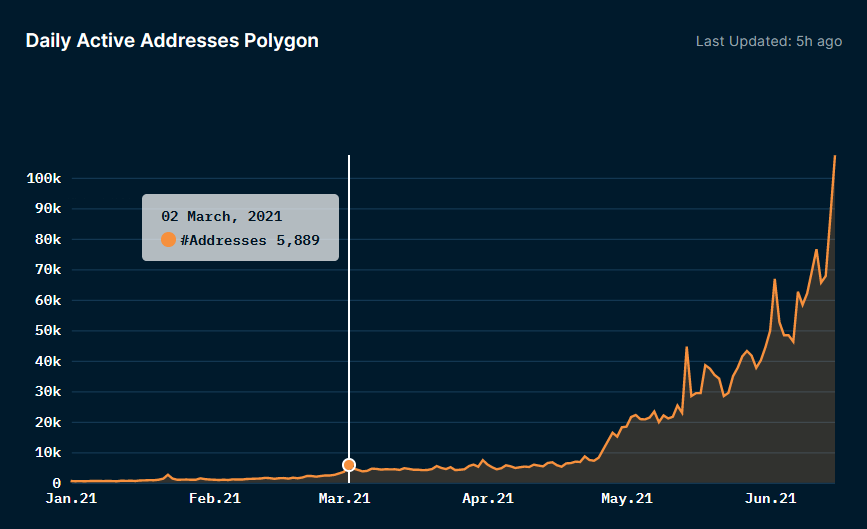
Task: Click the '#Addresses 5,889' tooltip value
Action: pos(250,240)
